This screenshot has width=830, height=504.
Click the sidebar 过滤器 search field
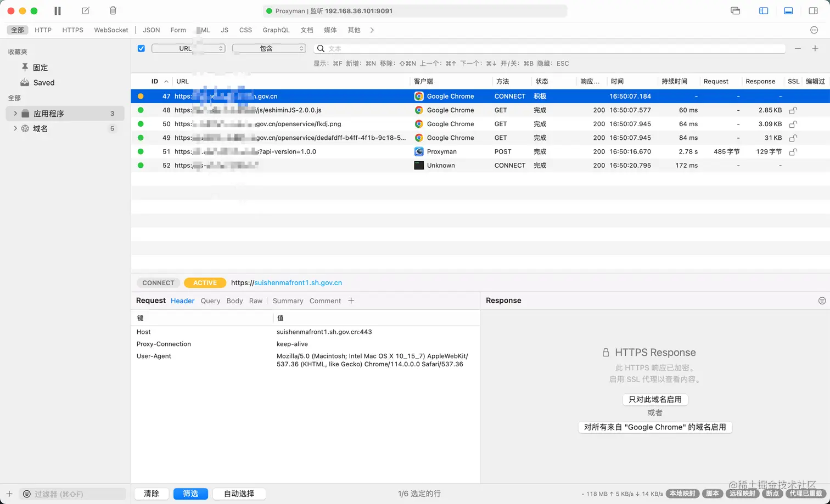coord(74,494)
